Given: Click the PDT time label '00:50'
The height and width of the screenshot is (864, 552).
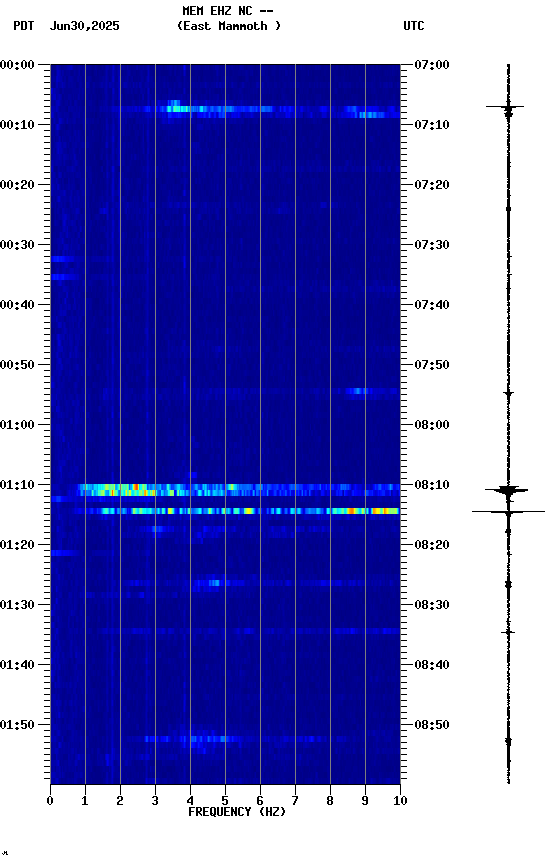Looking at the screenshot, I should [17, 365].
